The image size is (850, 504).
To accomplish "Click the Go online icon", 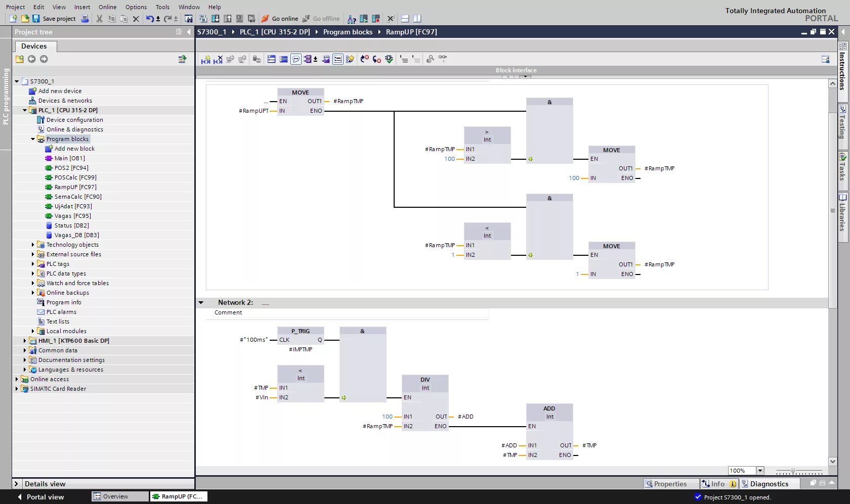I will click(x=265, y=19).
